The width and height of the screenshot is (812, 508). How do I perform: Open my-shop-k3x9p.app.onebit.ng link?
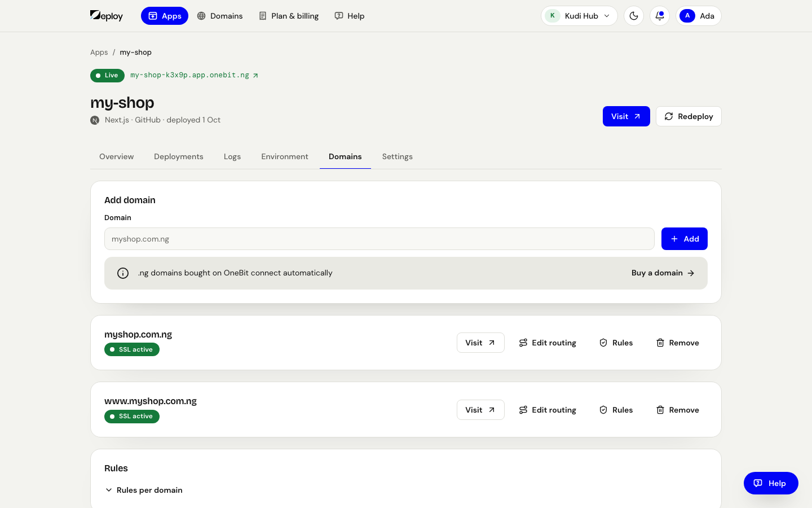pos(194,75)
